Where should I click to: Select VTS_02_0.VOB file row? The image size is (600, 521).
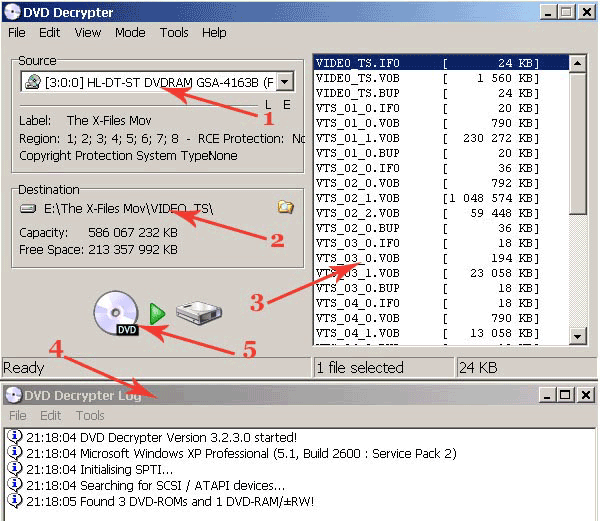coord(441,183)
